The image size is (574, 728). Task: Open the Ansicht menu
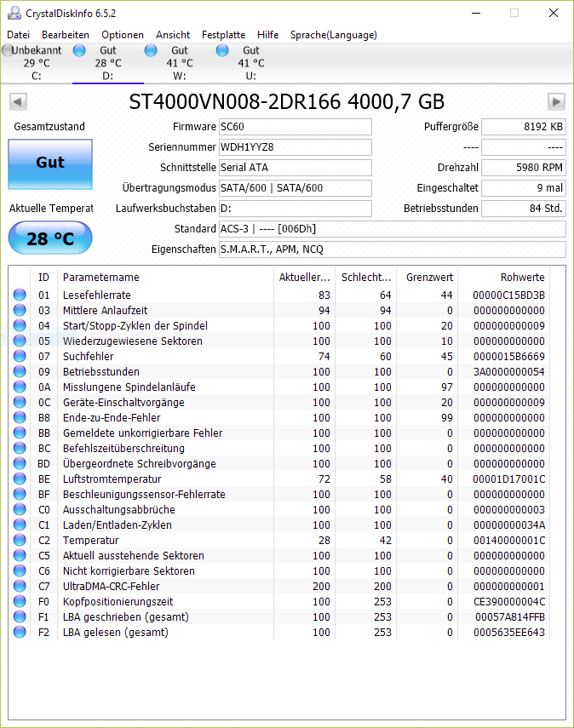(x=173, y=35)
